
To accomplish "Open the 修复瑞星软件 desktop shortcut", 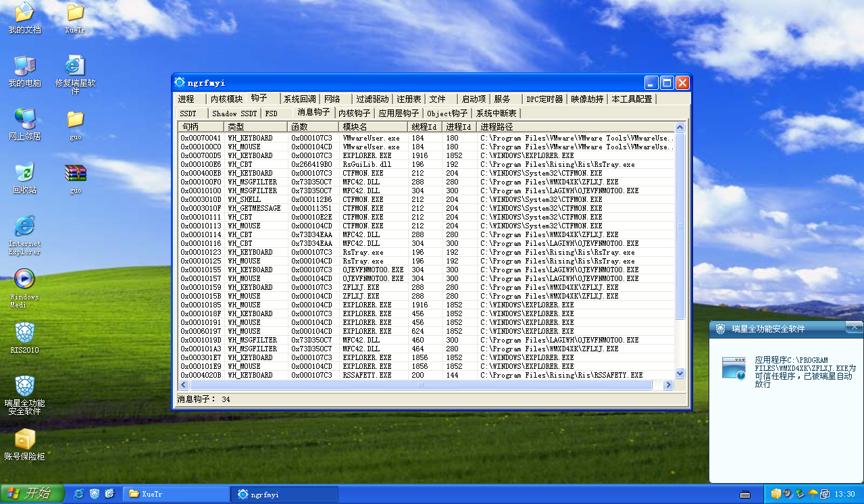I will tap(75, 66).
